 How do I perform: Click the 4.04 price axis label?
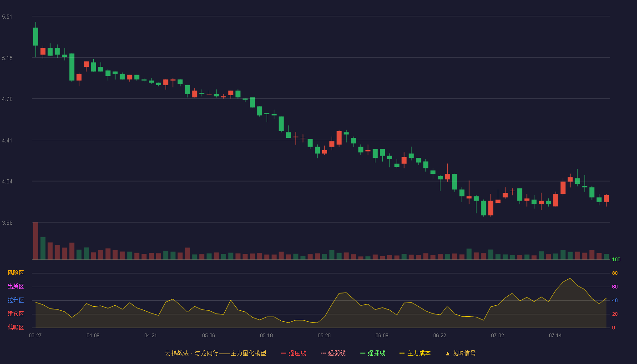pos(7,182)
